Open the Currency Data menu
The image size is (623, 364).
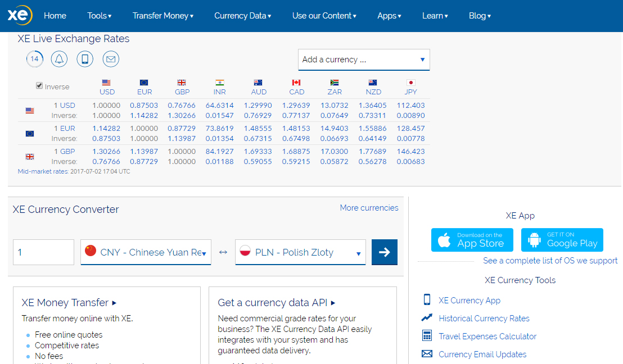pyautogui.click(x=243, y=16)
